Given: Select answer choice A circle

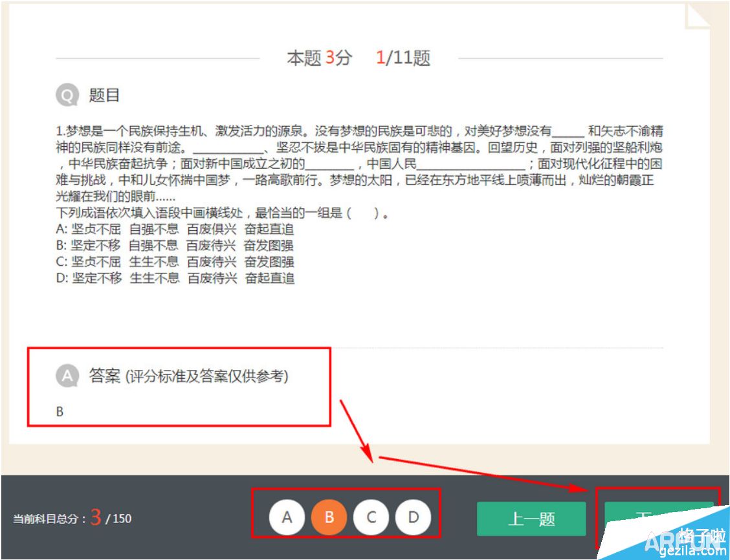Looking at the screenshot, I should pos(287,517).
